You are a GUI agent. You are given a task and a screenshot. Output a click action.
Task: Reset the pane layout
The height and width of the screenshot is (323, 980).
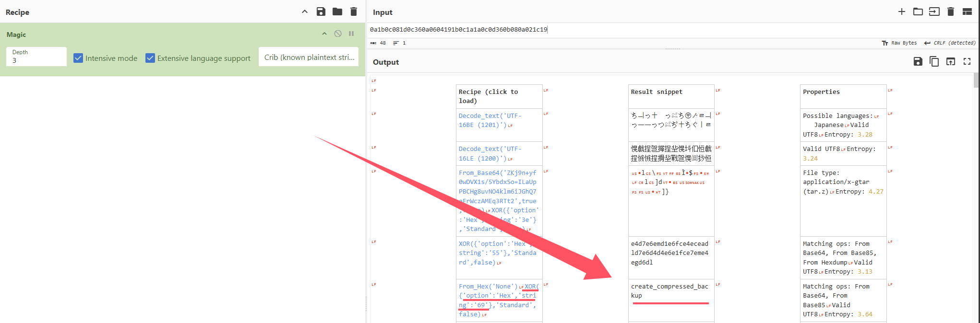tap(967, 12)
